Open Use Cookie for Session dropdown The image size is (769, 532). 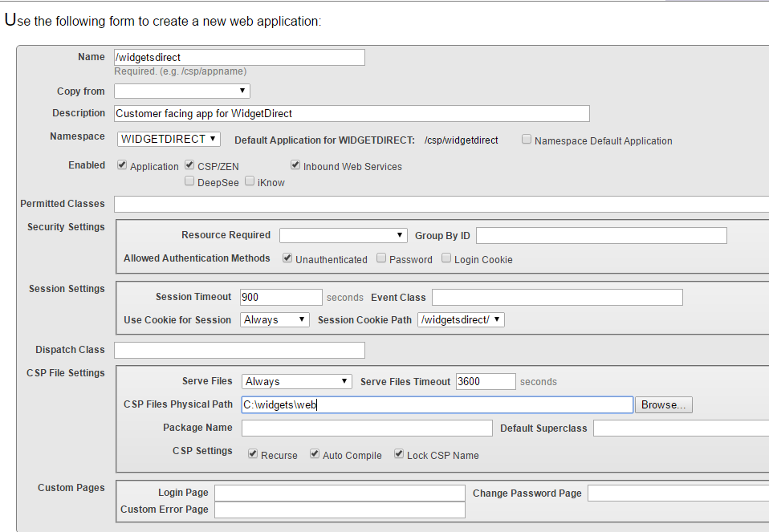click(275, 319)
